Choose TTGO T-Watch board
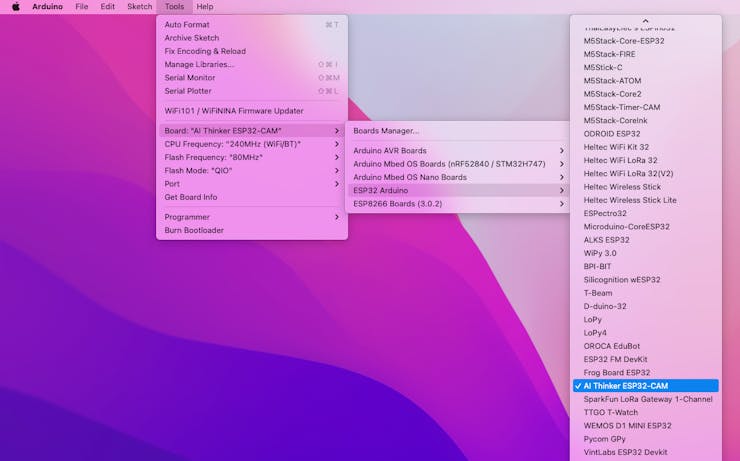The height and width of the screenshot is (461, 740). [x=646, y=412]
